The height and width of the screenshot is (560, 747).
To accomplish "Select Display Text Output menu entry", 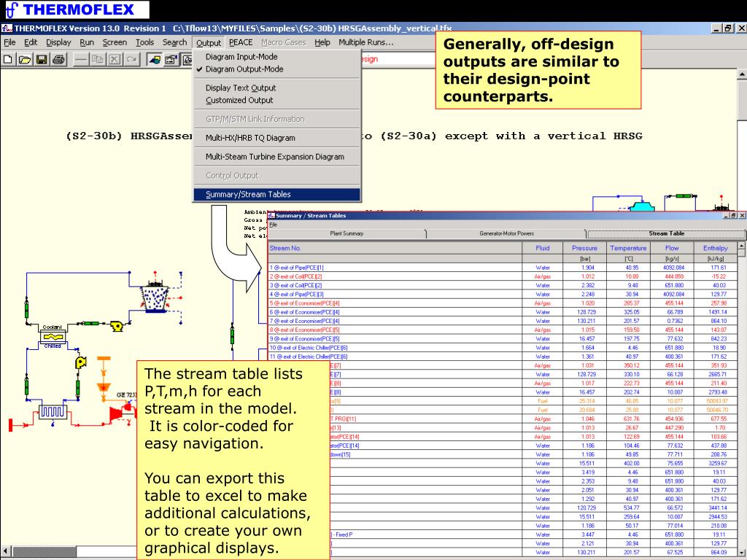I will click(276, 87).
